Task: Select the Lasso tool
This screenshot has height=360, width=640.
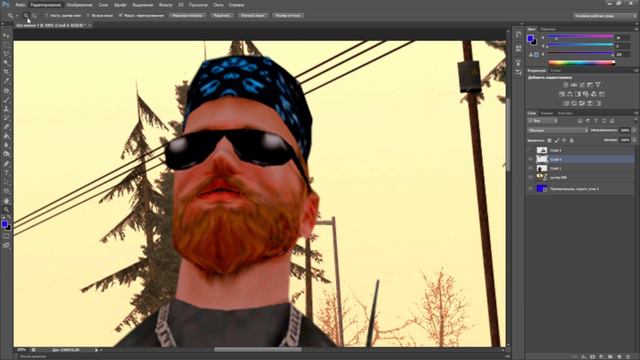Action: [x=6, y=54]
